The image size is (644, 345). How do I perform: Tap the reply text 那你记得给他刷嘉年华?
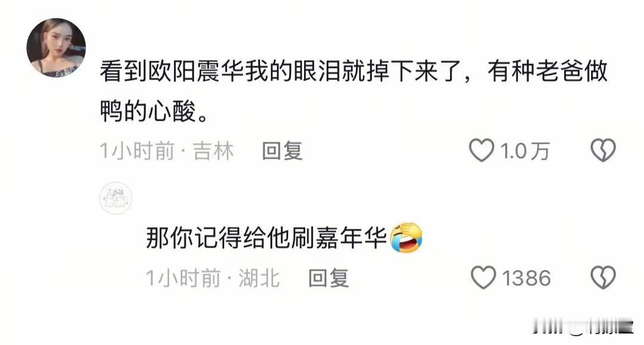tap(267, 238)
